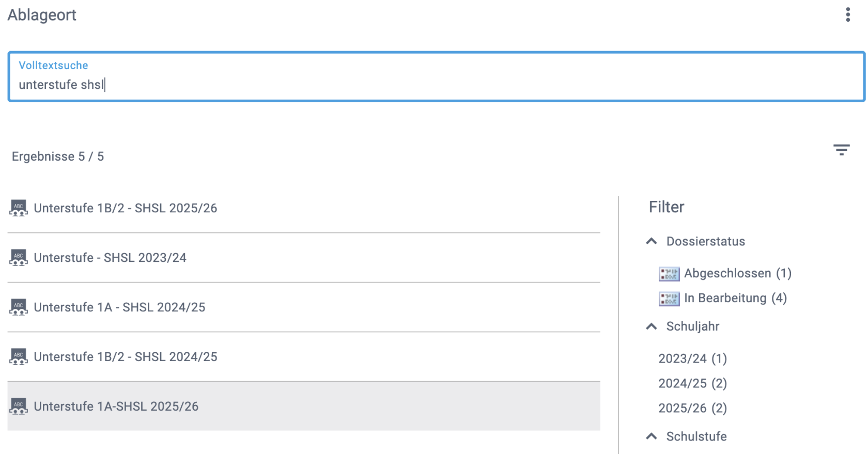Collapse the Schulstufe filter section

coord(652,436)
